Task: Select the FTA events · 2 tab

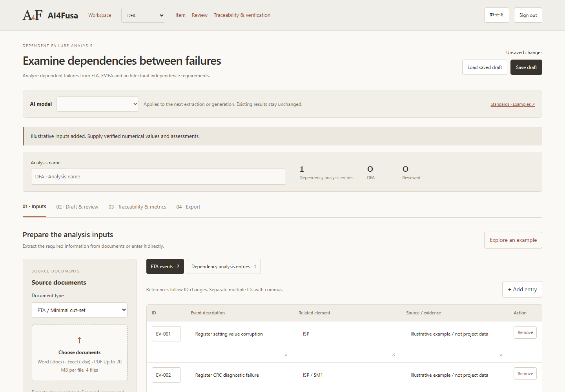Action: 165,267
